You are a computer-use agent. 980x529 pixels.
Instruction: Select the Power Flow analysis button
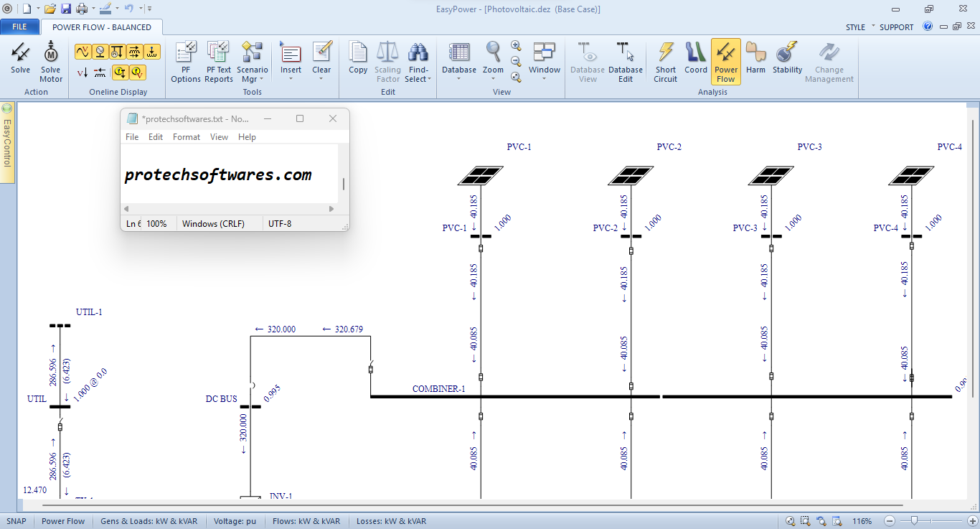pyautogui.click(x=726, y=62)
